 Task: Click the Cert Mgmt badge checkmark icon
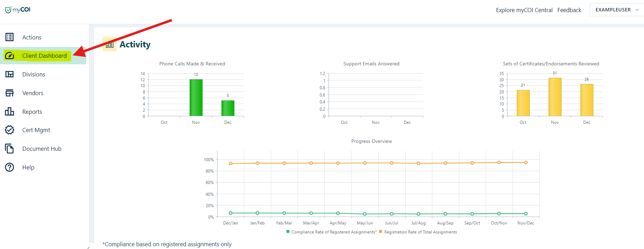[10, 130]
